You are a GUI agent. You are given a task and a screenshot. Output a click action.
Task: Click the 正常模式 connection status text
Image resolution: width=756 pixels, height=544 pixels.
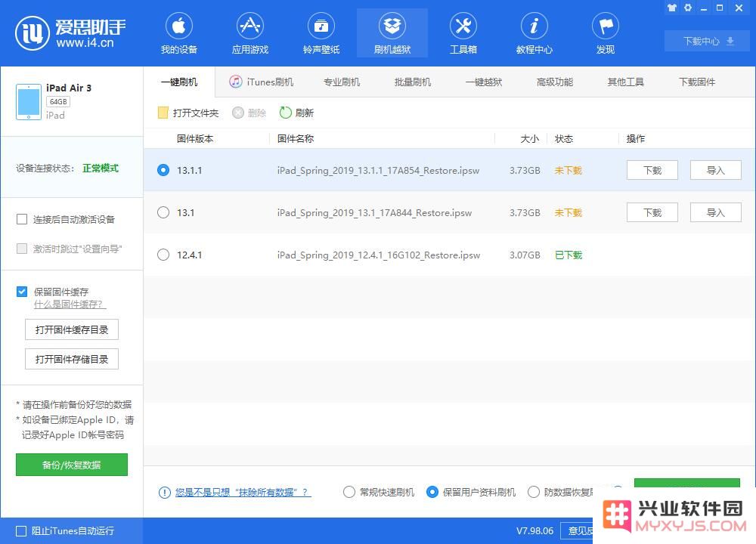(101, 168)
